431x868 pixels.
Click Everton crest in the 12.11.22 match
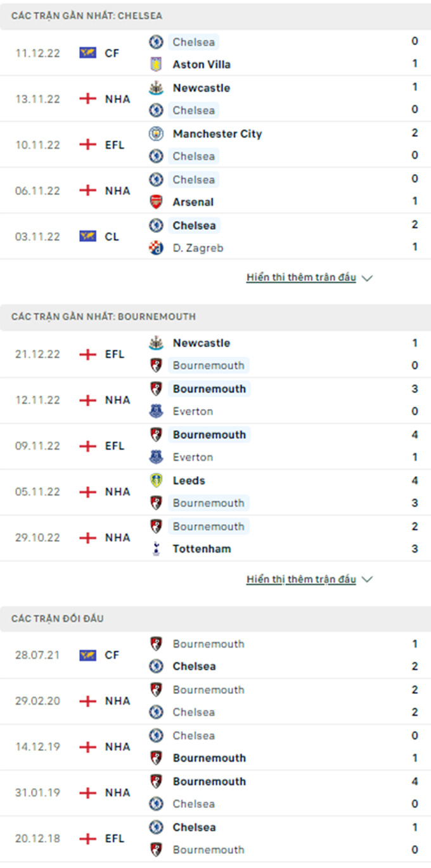(x=156, y=412)
